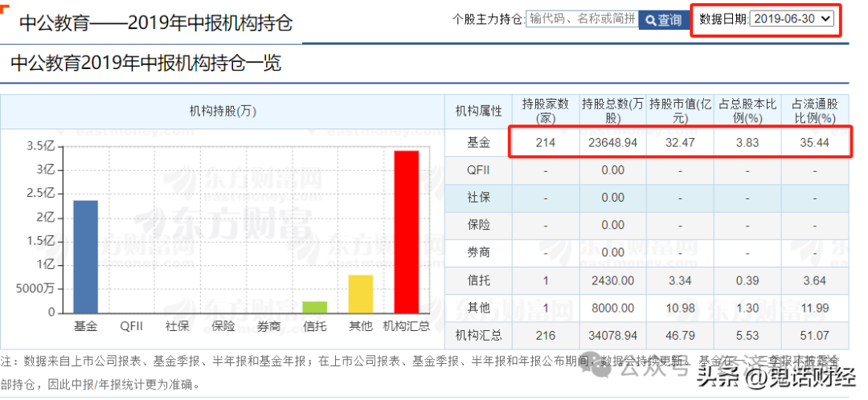
Task: Click the green 信托 bar in chart
Action: coord(314,307)
